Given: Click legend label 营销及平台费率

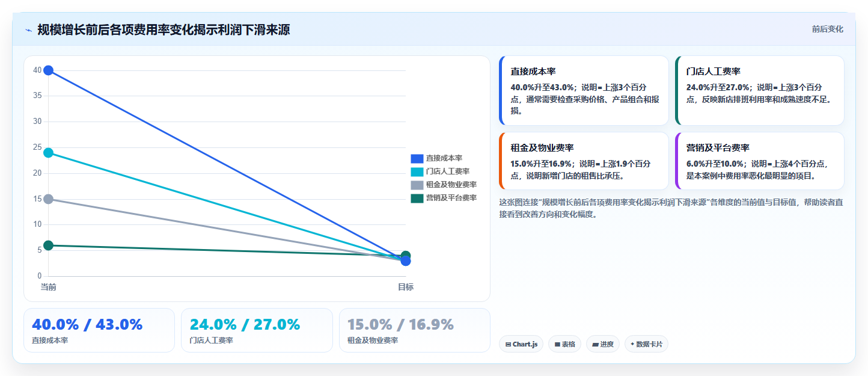Looking at the screenshot, I should [451, 198].
